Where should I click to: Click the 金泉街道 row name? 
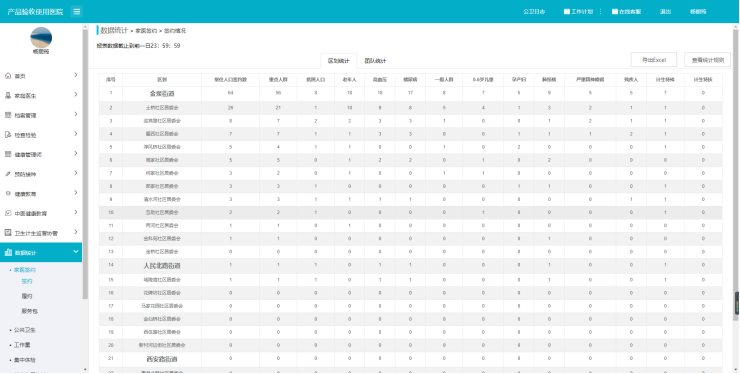(162, 94)
